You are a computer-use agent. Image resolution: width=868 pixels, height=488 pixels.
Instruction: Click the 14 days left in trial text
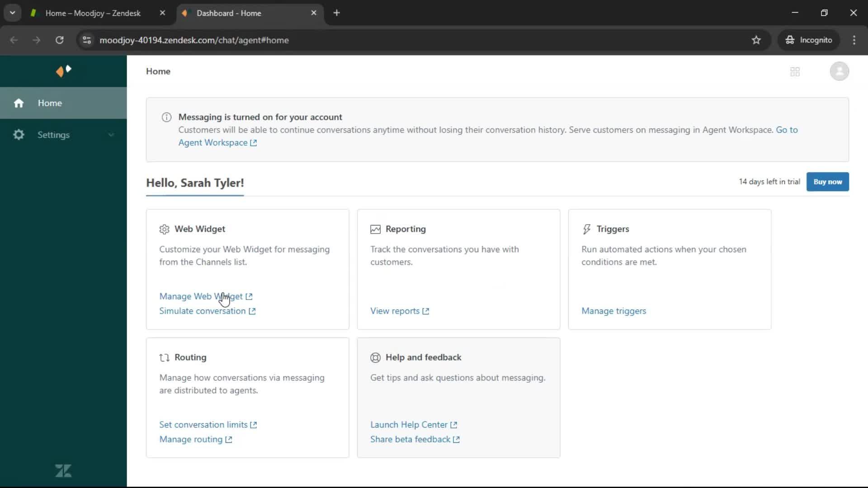pos(769,182)
